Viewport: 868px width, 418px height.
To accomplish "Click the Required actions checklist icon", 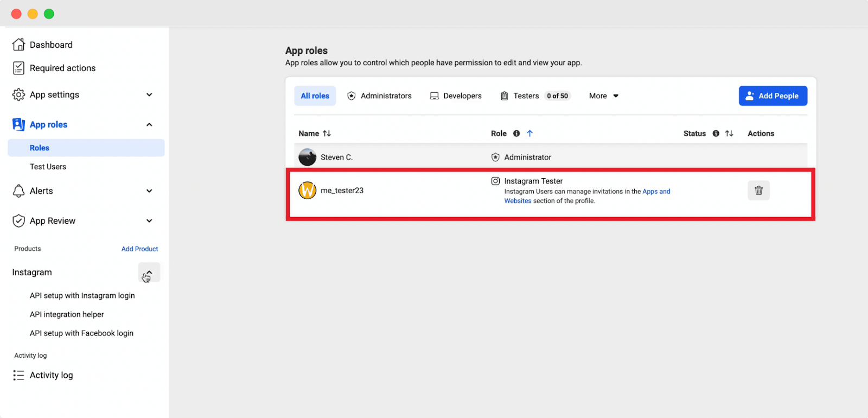I will pos(18,68).
